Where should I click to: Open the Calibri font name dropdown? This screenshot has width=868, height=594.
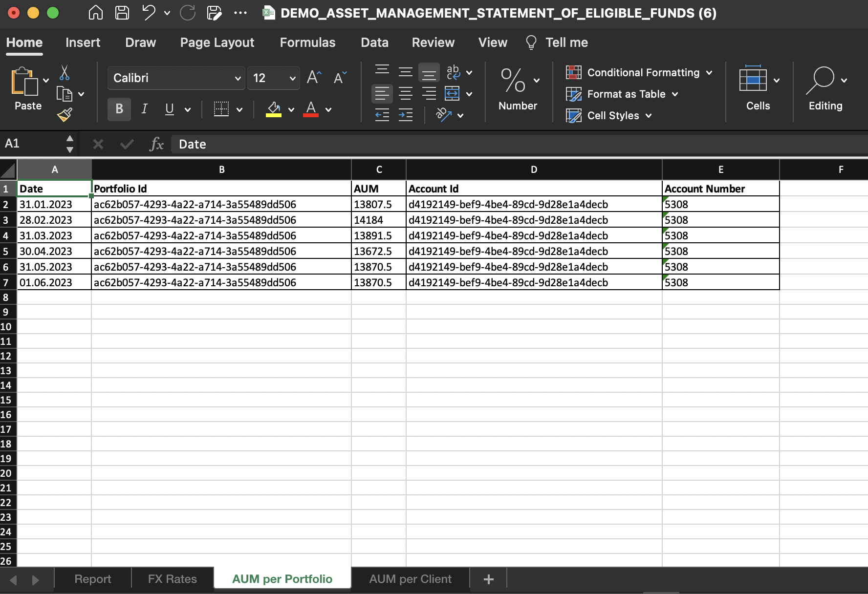click(x=238, y=78)
